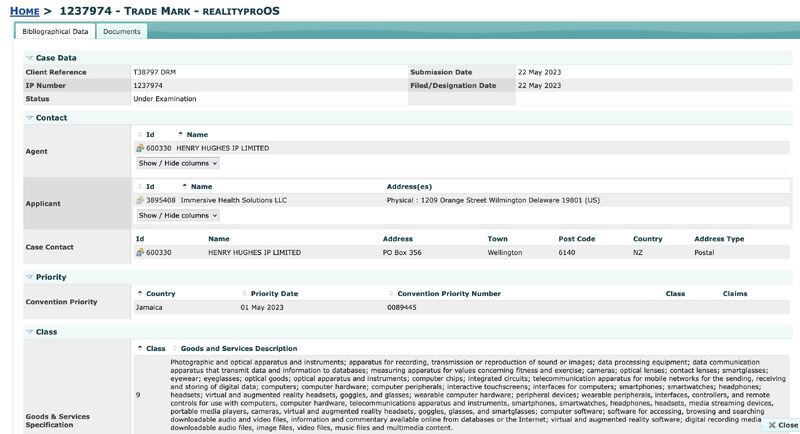Collapse the Class section
This screenshot has height=434, width=800.
pyautogui.click(x=29, y=331)
